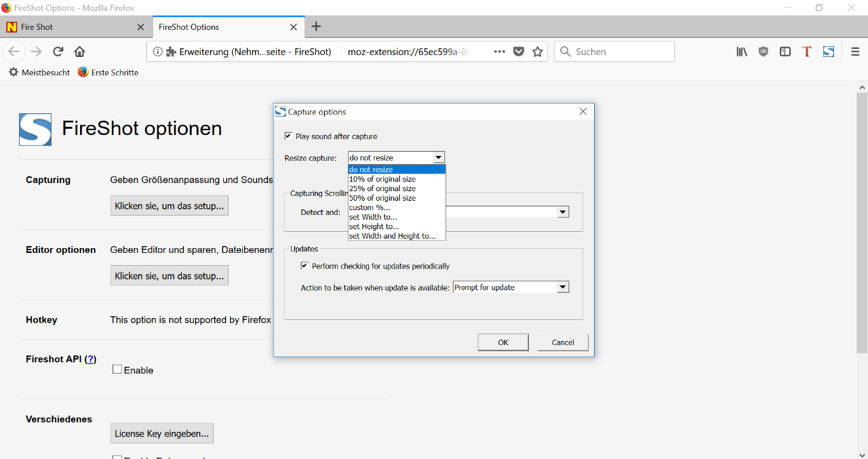This screenshot has width=868, height=459.
Task: Choose 'custom %...' option
Action: 397,207
